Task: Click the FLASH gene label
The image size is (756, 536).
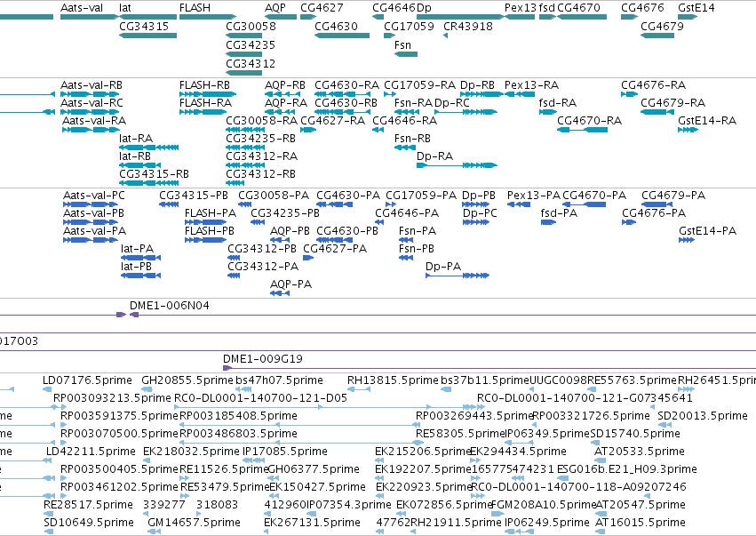Action: [195, 8]
